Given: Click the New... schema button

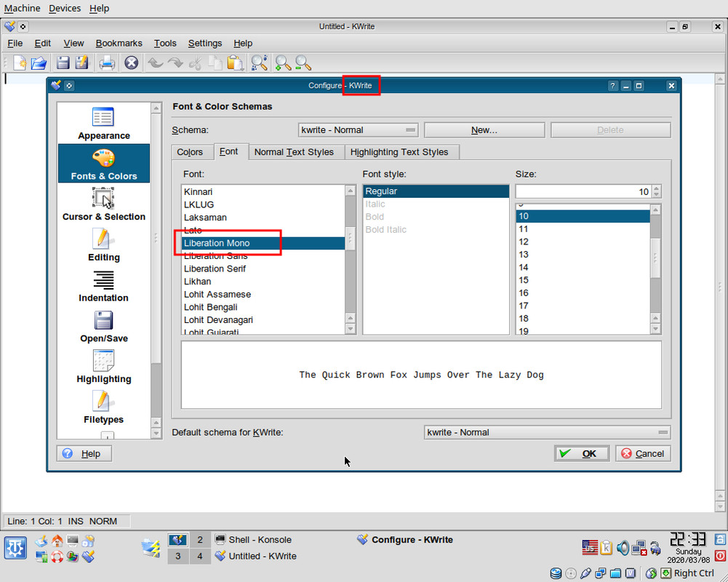Looking at the screenshot, I should [x=484, y=130].
